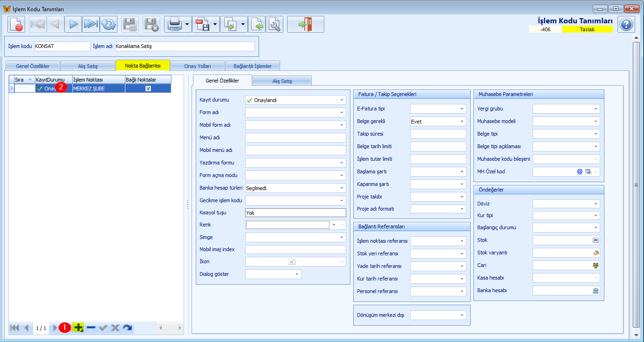Open the Kayıt durumu dropdown
Image resolution: width=644 pixels, height=342 pixels.
click(x=342, y=100)
